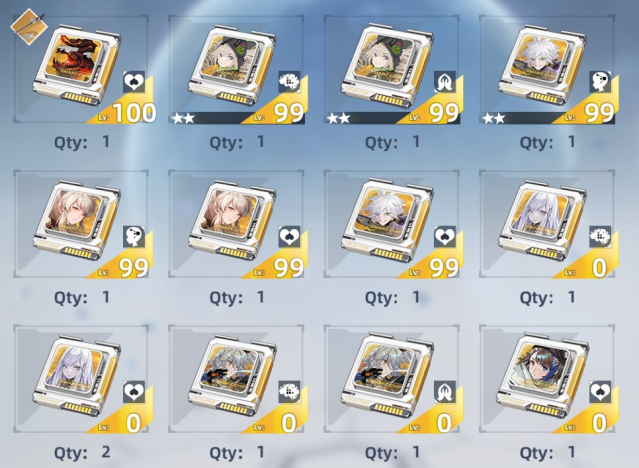Click brain icon on hooded girl Lv 99 chip

pyautogui.click(x=289, y=82)
